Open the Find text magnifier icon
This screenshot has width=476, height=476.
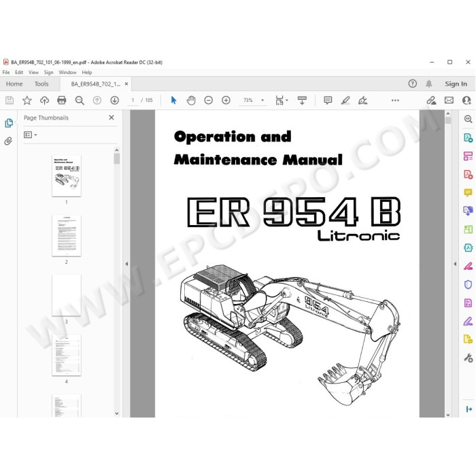(x=80, y=100)
